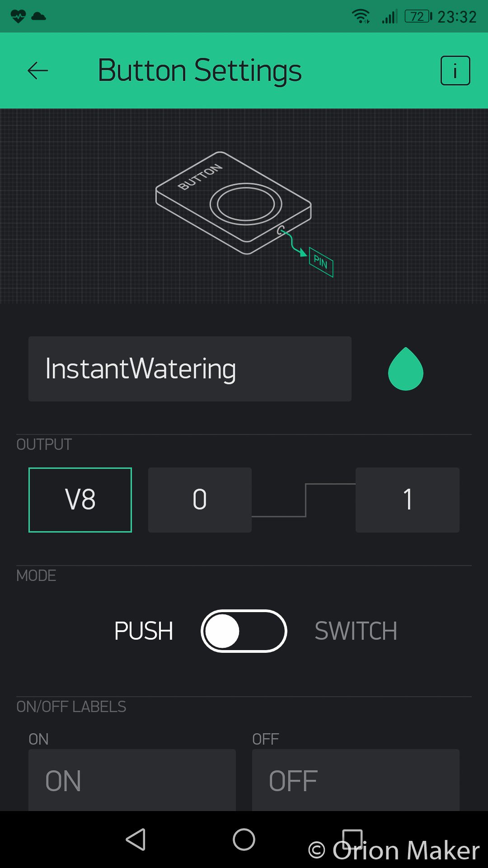Viewport: 488px width, 868px height.
Task: Tap the PUSH label next to the toggle
Action: point(143,631)
